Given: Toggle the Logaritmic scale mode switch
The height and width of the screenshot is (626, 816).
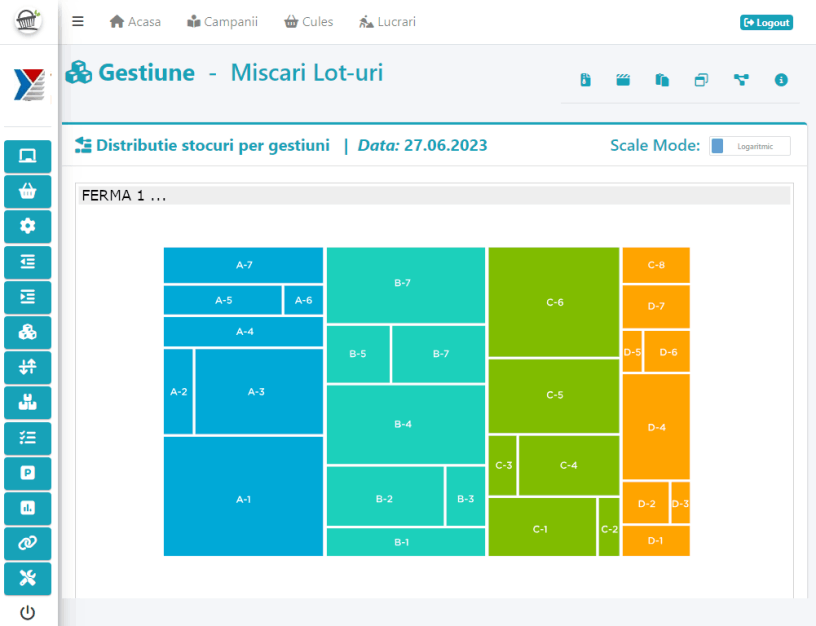Looking at the screenshot, I should (x=749, y=146).
